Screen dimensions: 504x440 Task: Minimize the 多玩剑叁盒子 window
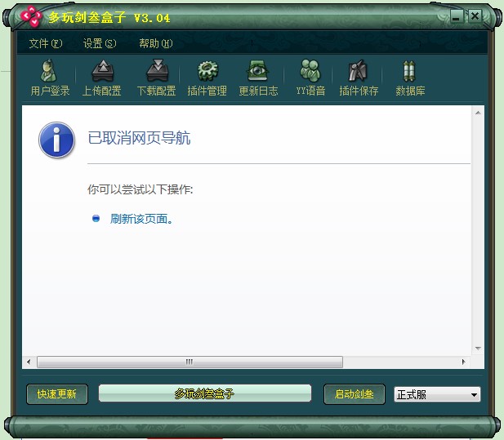pyautogui.click(x=456, y=16)
